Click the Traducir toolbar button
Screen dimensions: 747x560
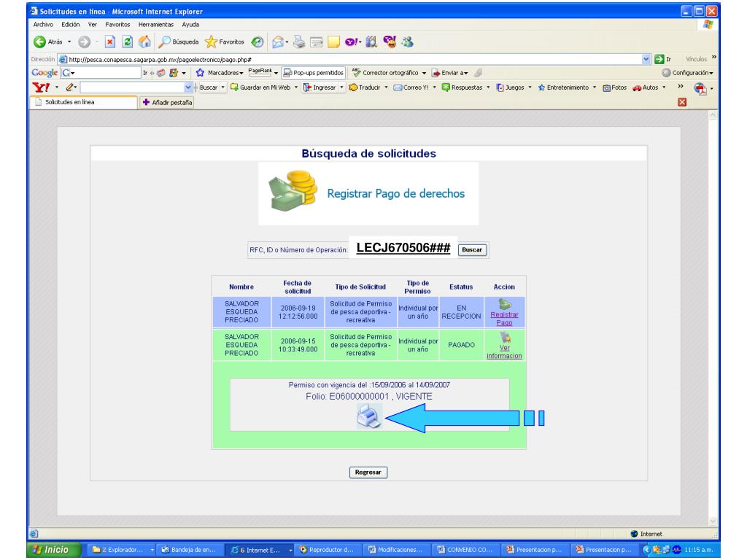pyautogui.click(x=365, y=87)
